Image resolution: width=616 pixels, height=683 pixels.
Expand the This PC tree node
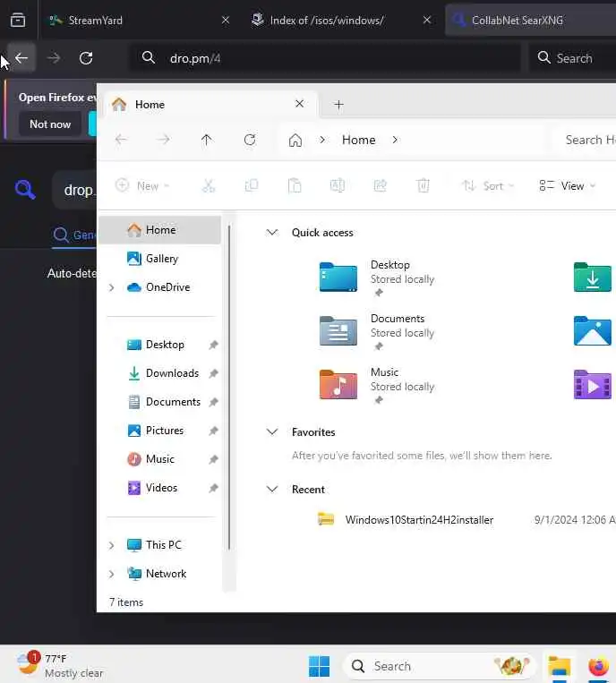click(x=112, y=545)
